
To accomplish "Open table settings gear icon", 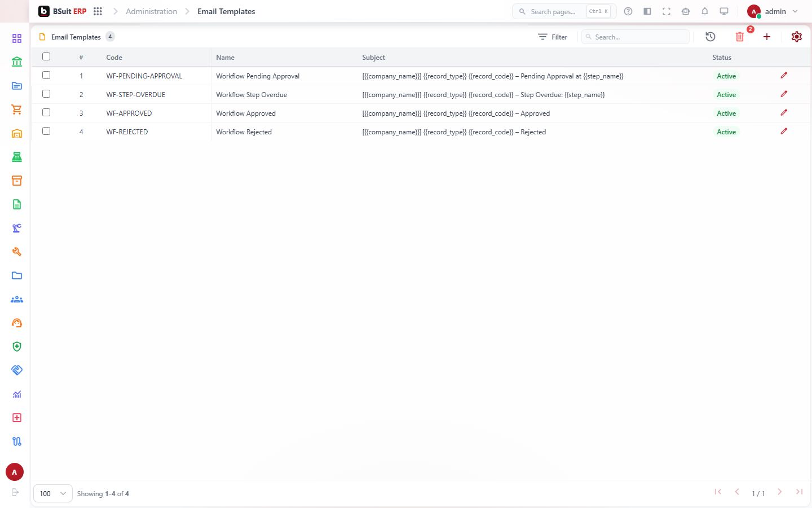I will [x=797, y=37].
